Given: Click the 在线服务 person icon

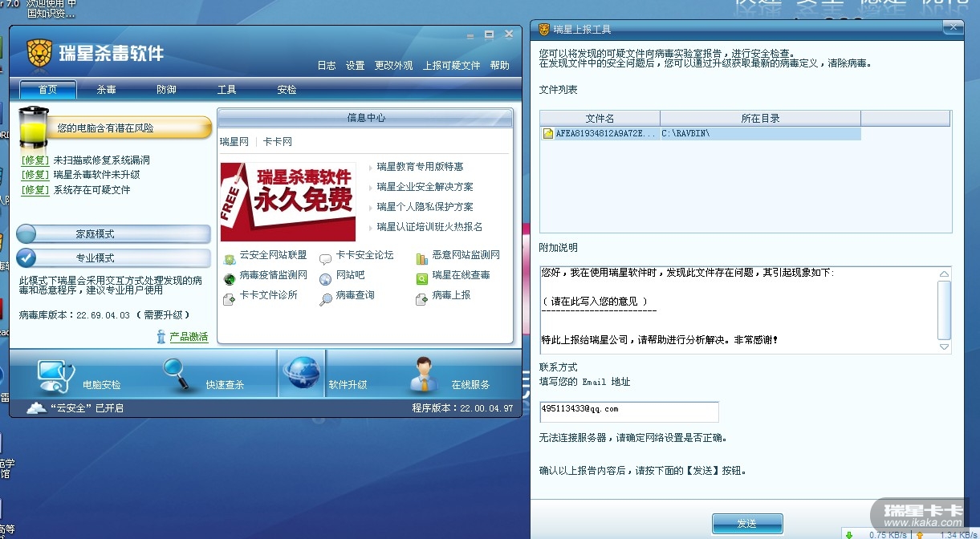Looking at the screenshot, I should pos(423,375).
